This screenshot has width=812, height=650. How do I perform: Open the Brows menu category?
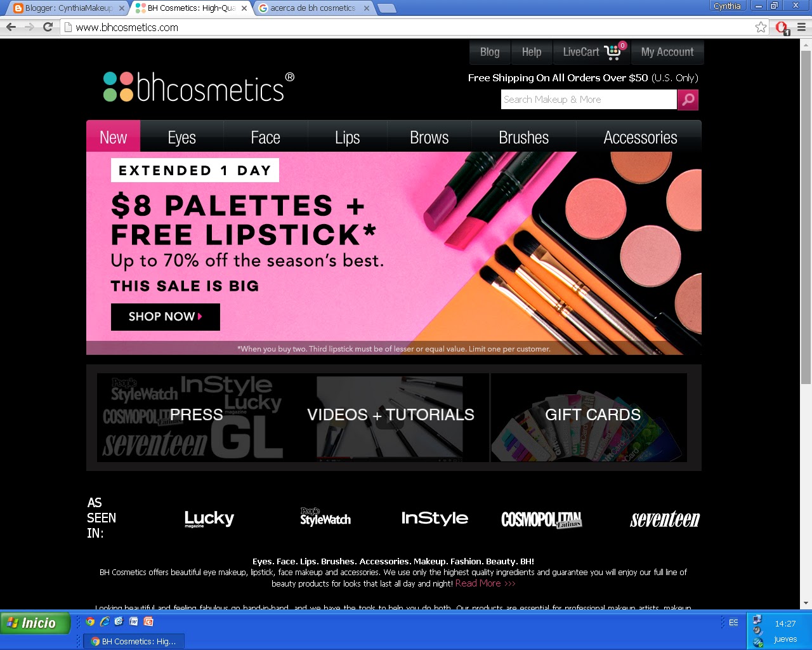point(429,137)
